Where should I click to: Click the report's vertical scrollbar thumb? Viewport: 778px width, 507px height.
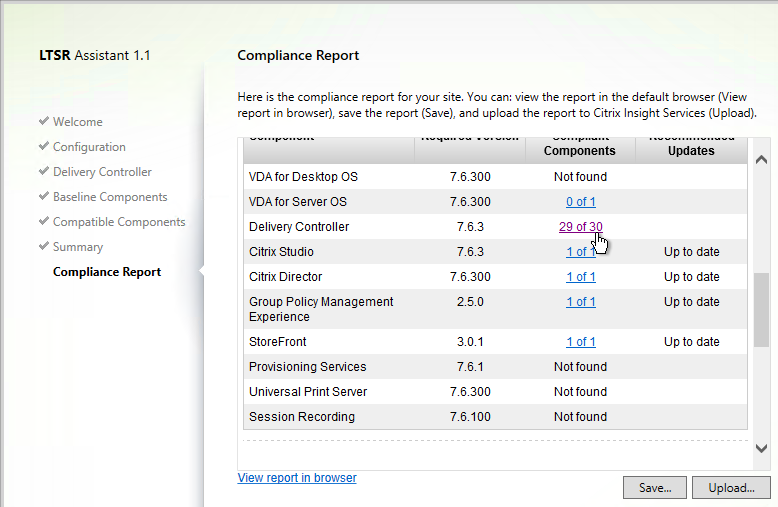coord(761,310)
